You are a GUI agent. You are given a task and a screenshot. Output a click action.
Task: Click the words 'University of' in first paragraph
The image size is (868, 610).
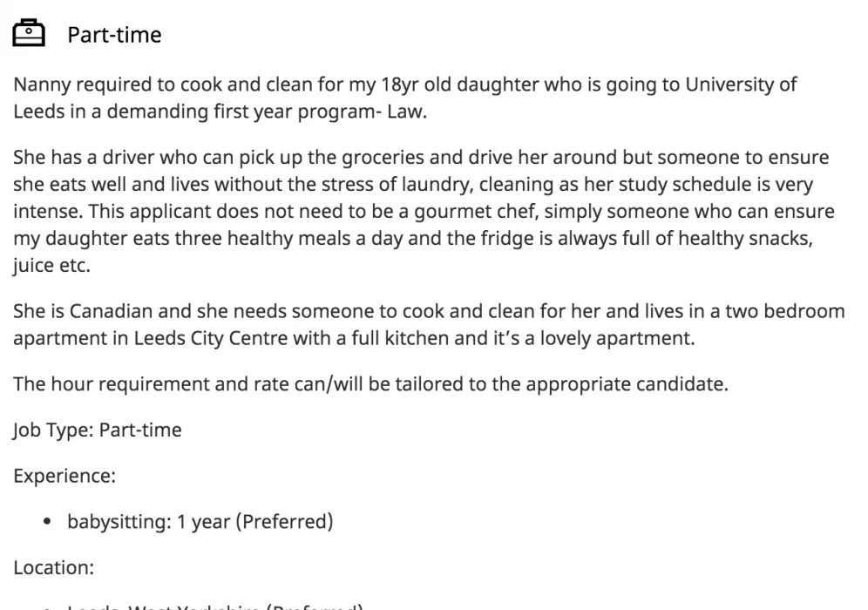(741, 85)
